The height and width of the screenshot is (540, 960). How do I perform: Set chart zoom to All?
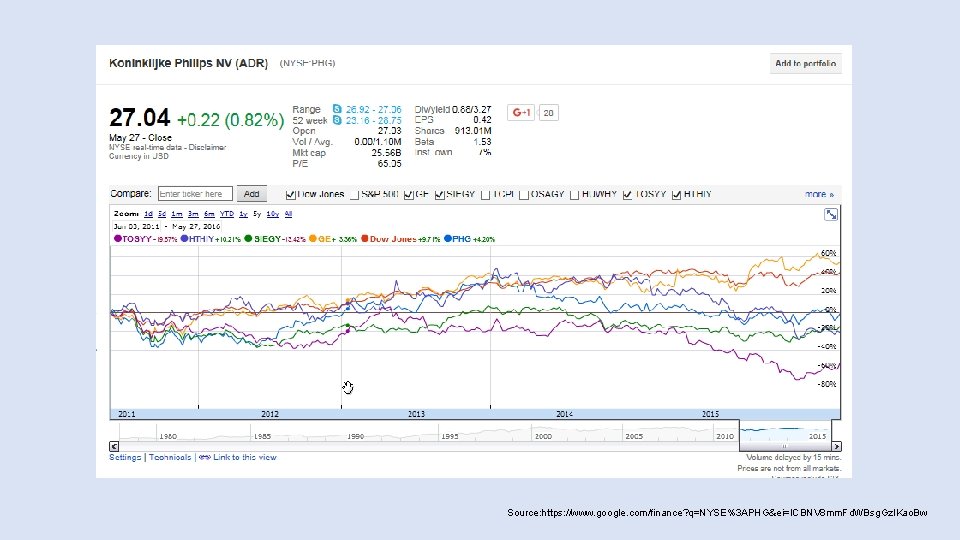[x=288, y=214]
